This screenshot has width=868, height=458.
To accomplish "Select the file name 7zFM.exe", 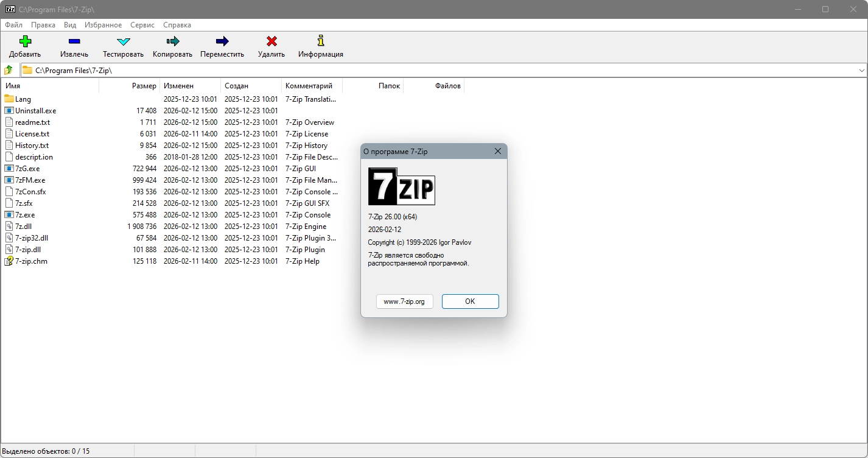I will pos(30,180).
